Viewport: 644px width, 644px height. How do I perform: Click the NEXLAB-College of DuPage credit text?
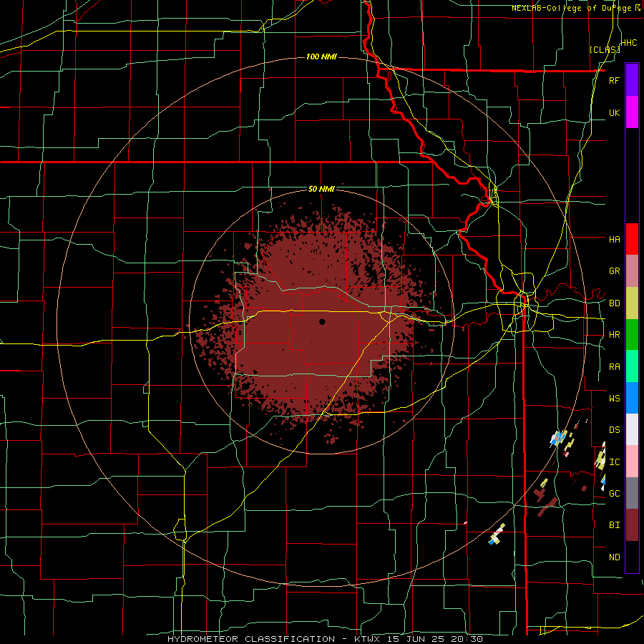click(x=573, y=8)
